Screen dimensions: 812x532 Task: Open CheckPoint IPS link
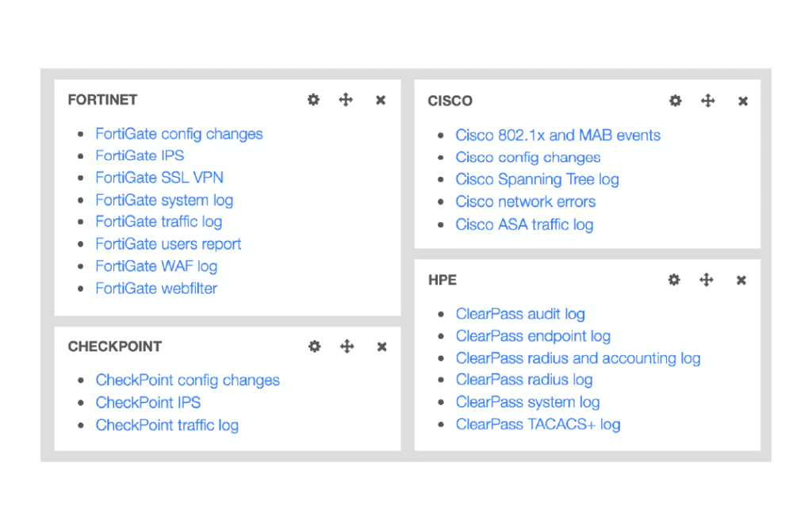tap(148, 403)
